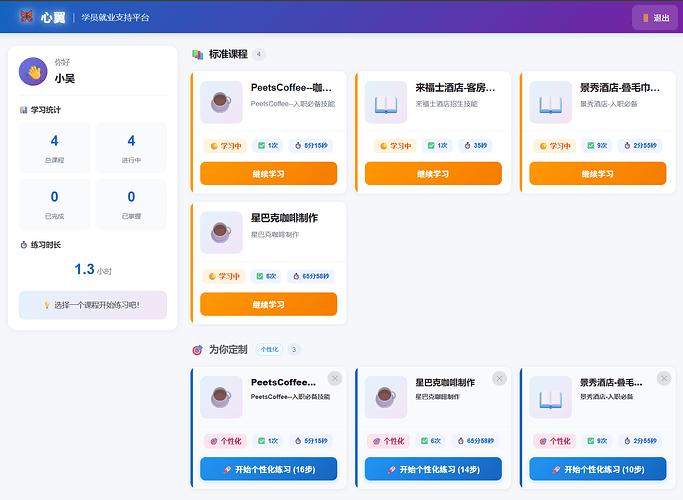Click the 为你定制 target icon
Image resolution: width=683 pixels, height=500 pixels.
(x=197, y=350)
